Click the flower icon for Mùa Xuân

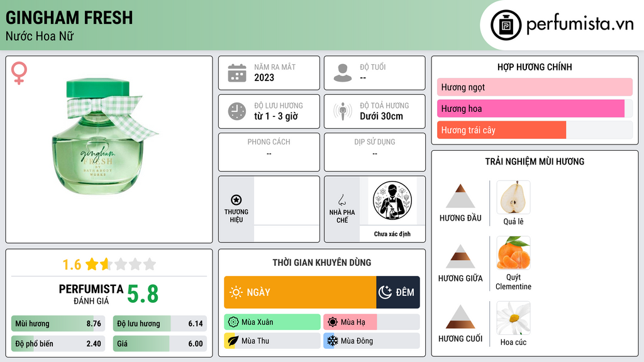tap(233, 322)
